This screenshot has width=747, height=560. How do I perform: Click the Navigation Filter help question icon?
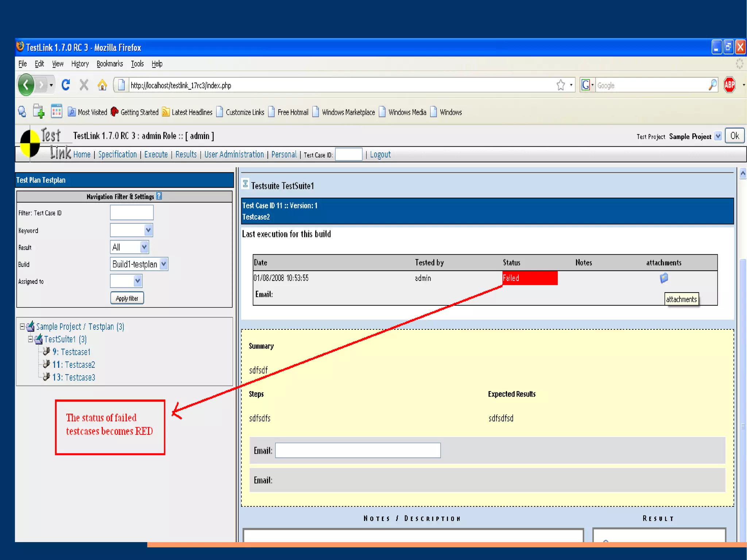click(x=159, y=196)
